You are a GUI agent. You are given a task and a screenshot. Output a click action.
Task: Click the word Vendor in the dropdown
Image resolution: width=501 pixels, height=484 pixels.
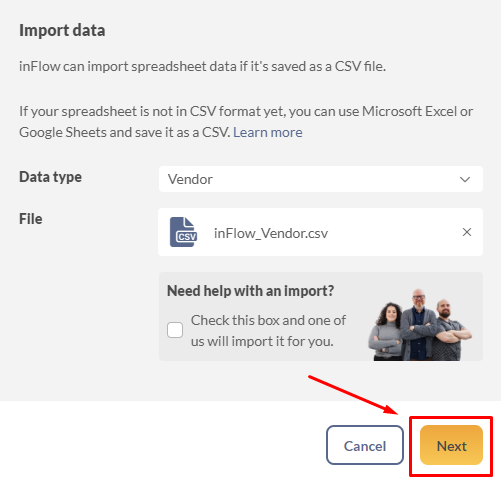190,179
